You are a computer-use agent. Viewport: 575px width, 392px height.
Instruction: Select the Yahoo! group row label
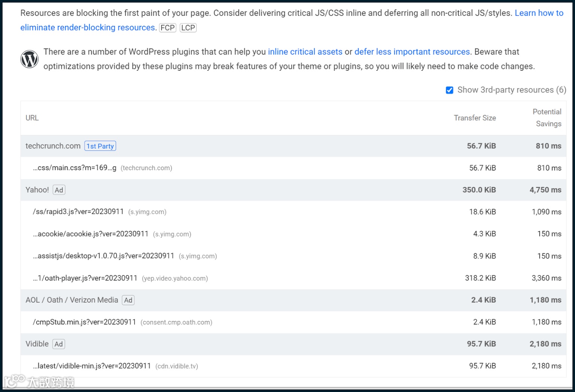coord(37,190)
